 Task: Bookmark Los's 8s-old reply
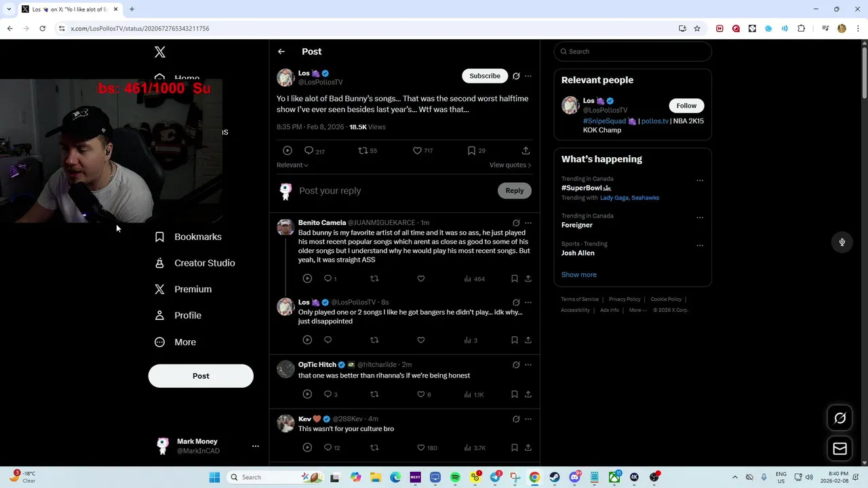(x=515, y=340)
